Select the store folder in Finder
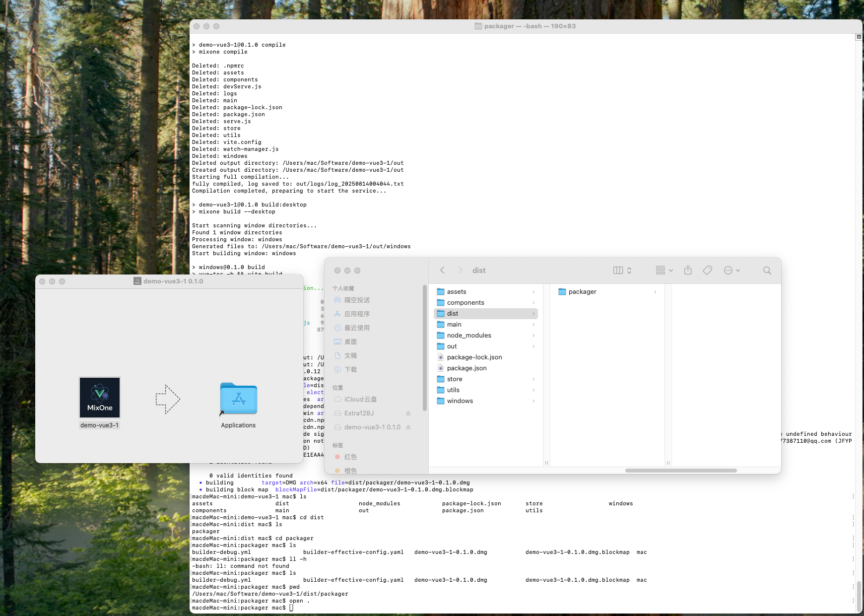This screenshot has width=864, height=616. pos(485,379)
